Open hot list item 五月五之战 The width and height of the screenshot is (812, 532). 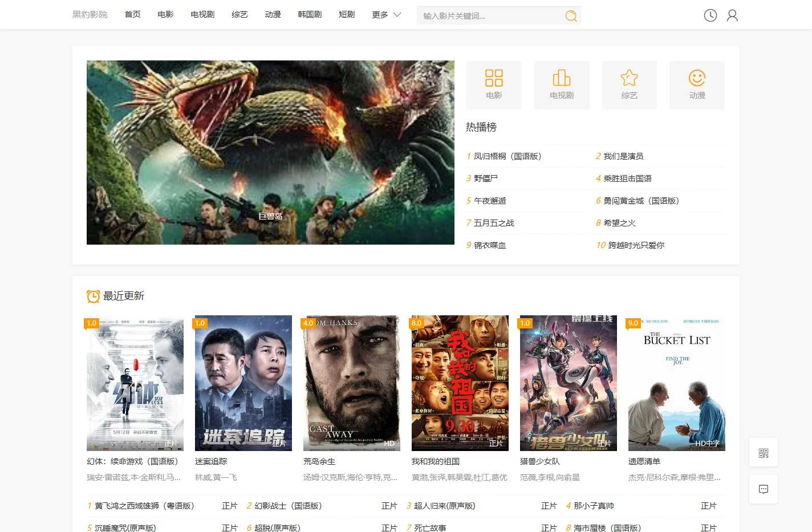494,223
